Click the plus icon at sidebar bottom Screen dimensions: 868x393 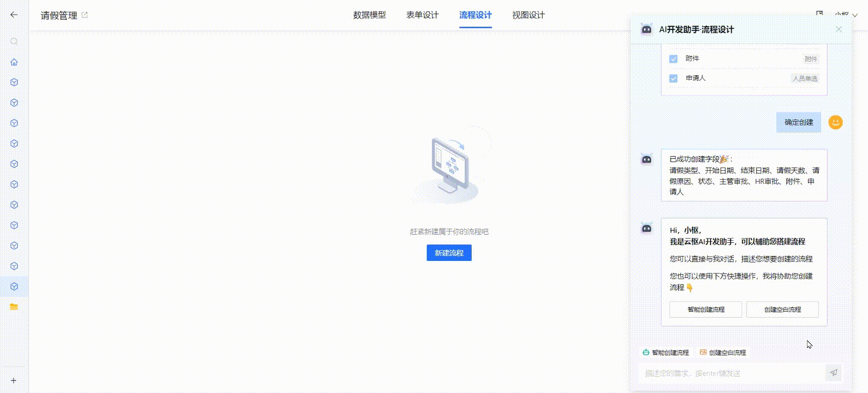[x=14, y=380]
